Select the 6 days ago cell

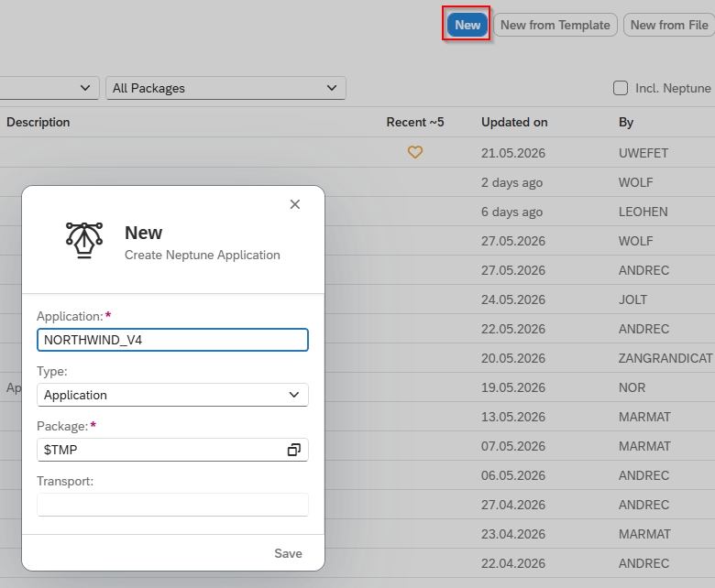pos(511,212)
